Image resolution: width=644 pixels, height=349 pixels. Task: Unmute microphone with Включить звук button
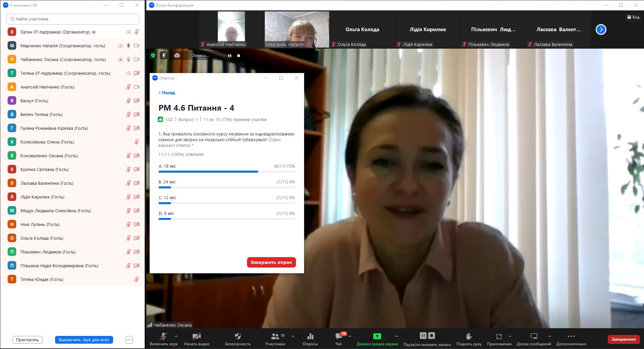[163, 336]
